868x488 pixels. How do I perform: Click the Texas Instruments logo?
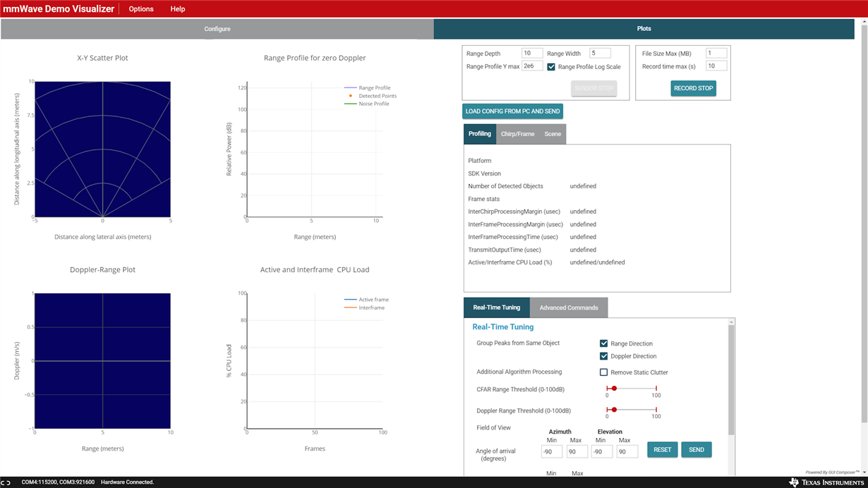[x=825, y=482]
